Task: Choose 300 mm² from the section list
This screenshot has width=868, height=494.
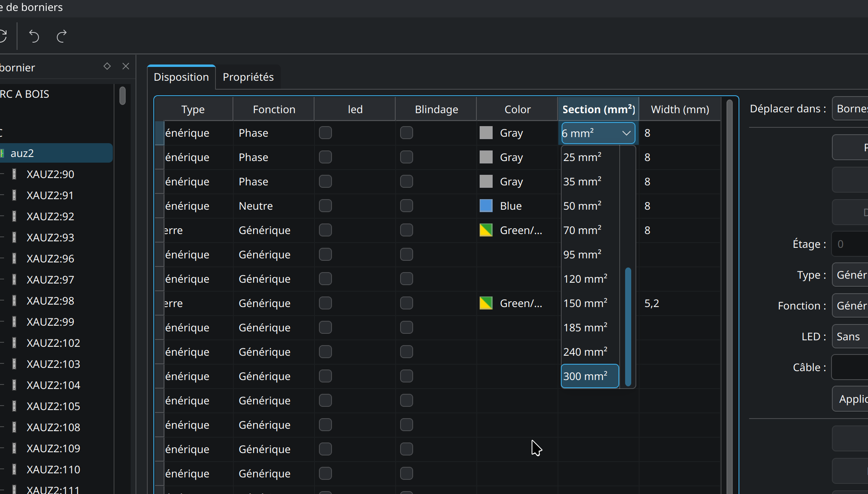Action: [590, 376]
